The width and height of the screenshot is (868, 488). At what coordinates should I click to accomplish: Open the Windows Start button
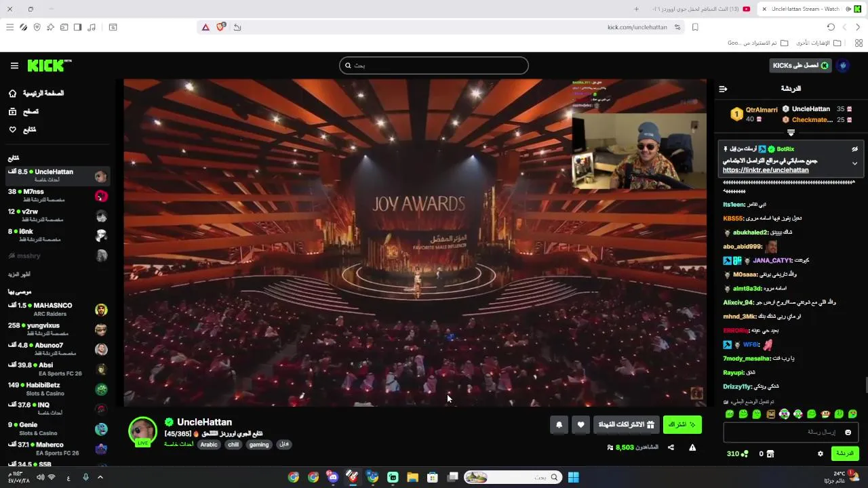(x=573, y=477)
